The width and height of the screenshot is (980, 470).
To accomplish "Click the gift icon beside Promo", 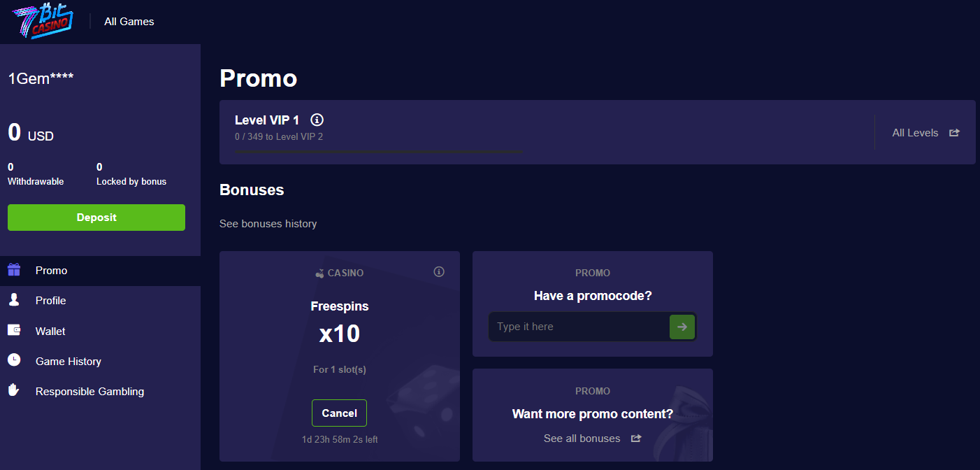I will [x=14, y=270].
